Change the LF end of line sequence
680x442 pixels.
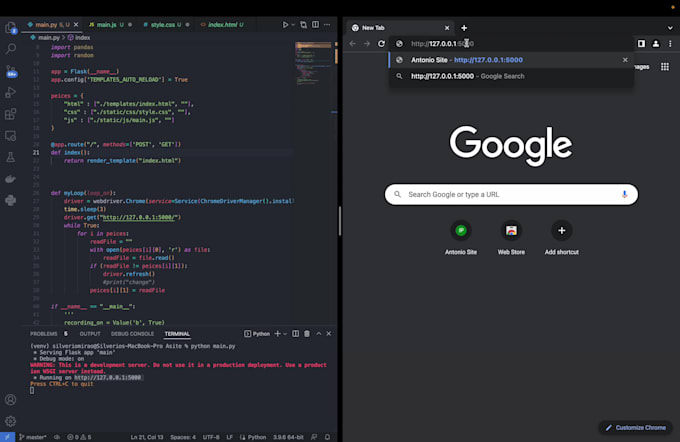coord(229,437)
